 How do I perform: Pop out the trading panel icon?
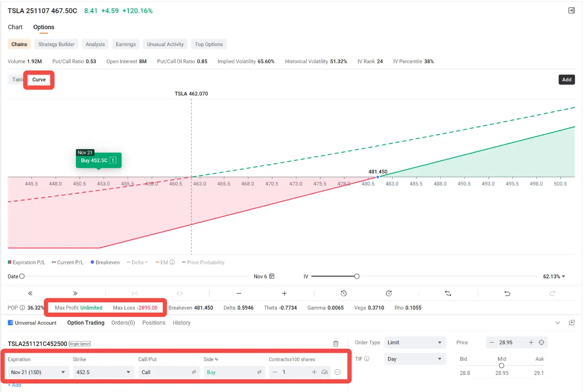(572, 323)
